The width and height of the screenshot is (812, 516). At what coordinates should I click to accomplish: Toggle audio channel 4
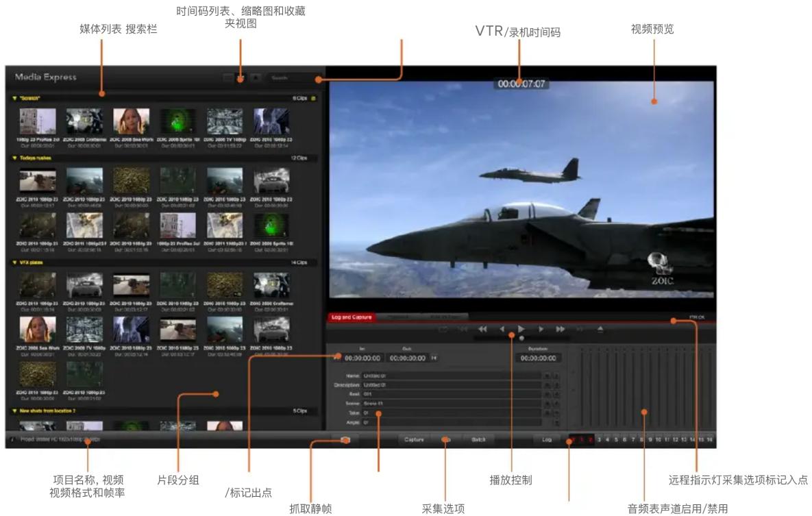pos(607,440)
